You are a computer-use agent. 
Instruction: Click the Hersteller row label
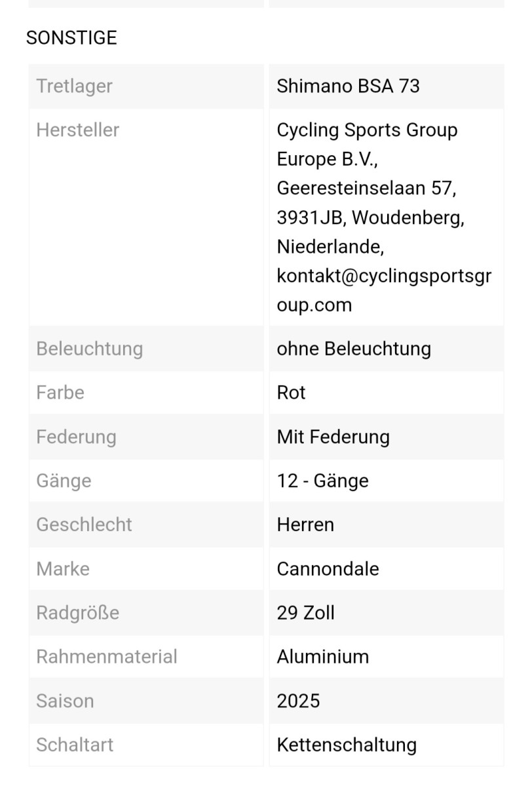point(78,130)
